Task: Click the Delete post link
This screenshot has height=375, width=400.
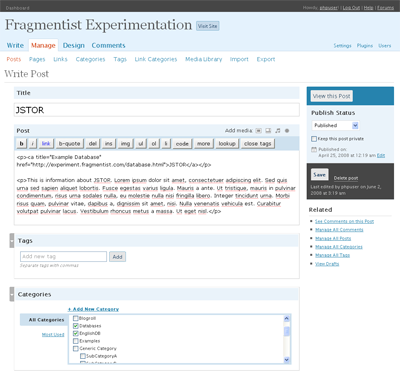Action: (x=346, y=178)
